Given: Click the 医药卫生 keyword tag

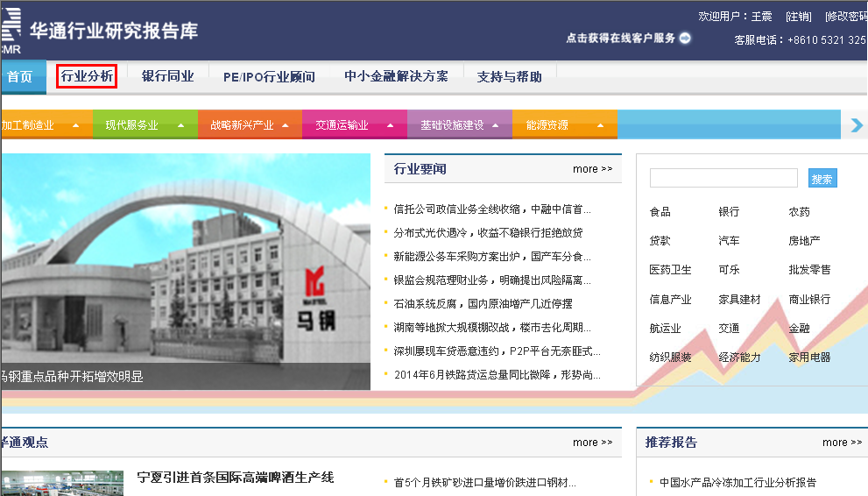Looking at the screenshot, I should tap(670, 270).
